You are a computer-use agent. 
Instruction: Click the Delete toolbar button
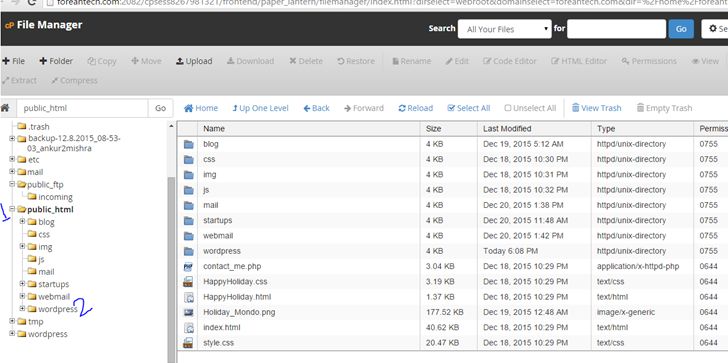(306, 61)
